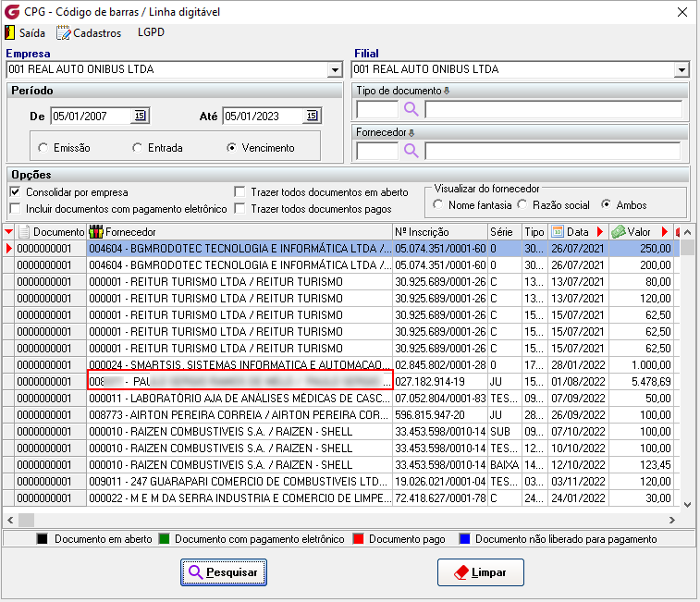Sort by Nº Inscrição column header
700x602 pixels.
[x=440, y=232]
